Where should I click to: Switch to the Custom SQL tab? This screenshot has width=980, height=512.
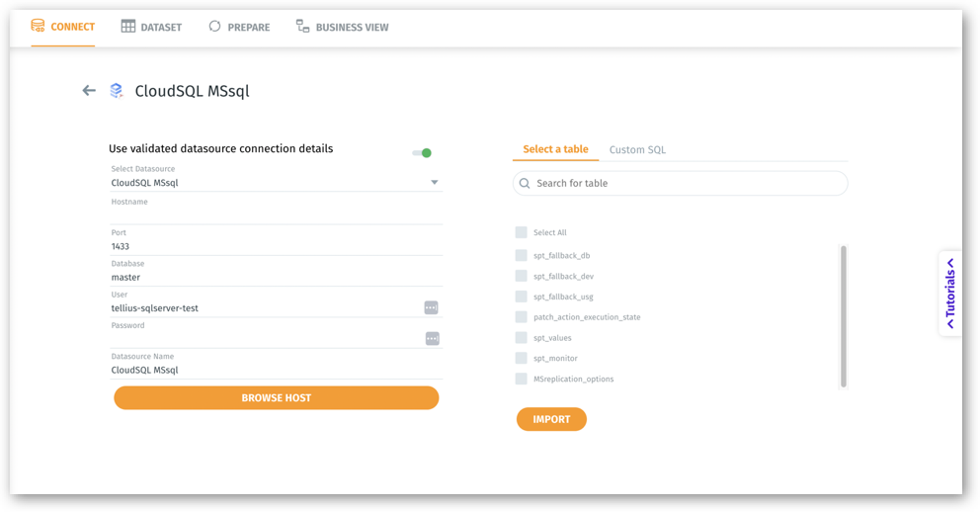tap(637, 150)
